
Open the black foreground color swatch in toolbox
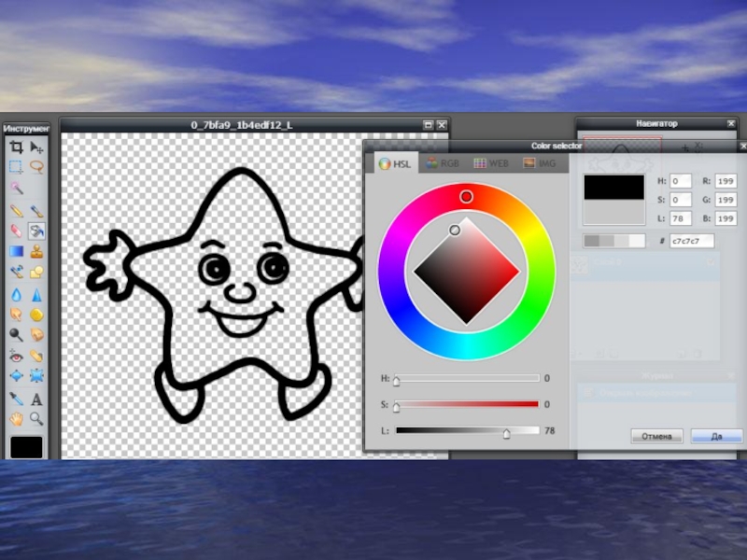26,447
